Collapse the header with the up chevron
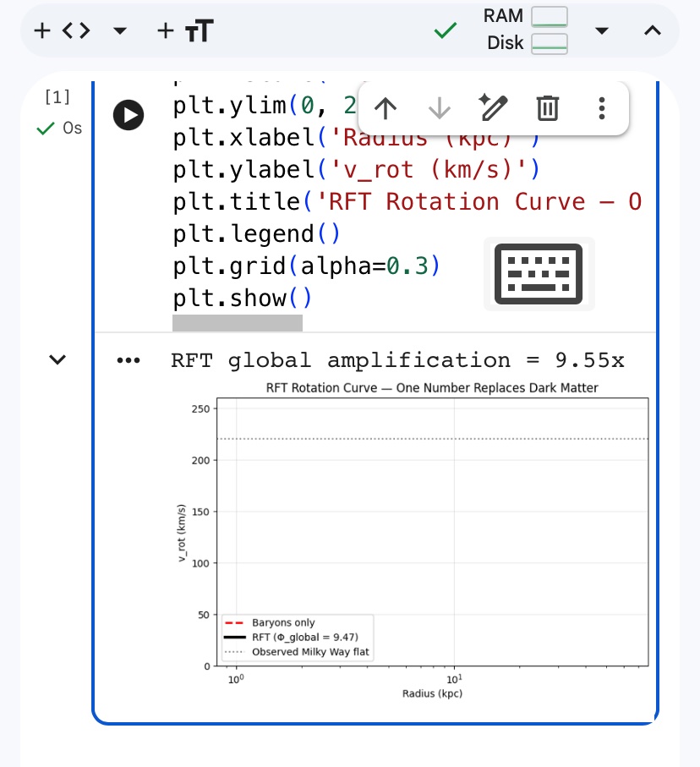Screen dimensions: 700x767 [653, 30]
